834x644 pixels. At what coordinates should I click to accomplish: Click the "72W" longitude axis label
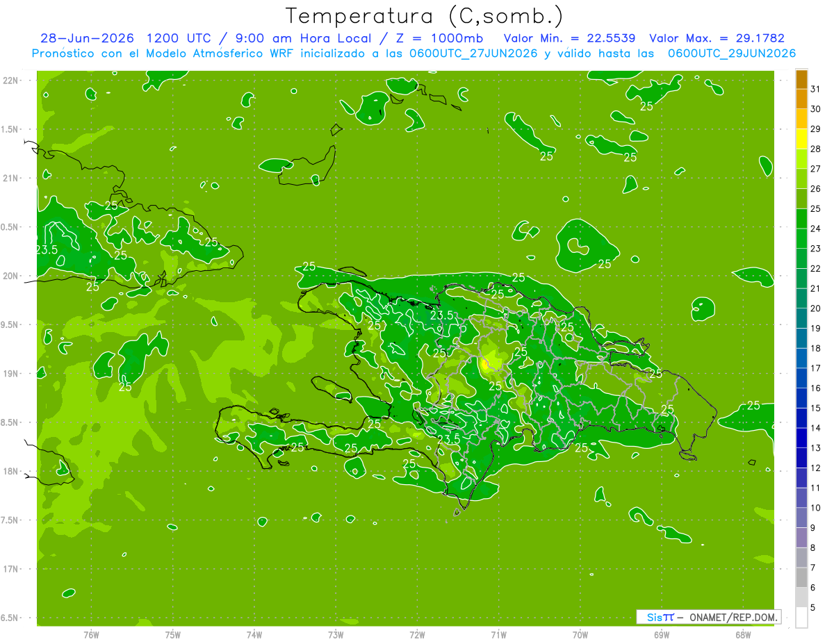pos(417,635)
